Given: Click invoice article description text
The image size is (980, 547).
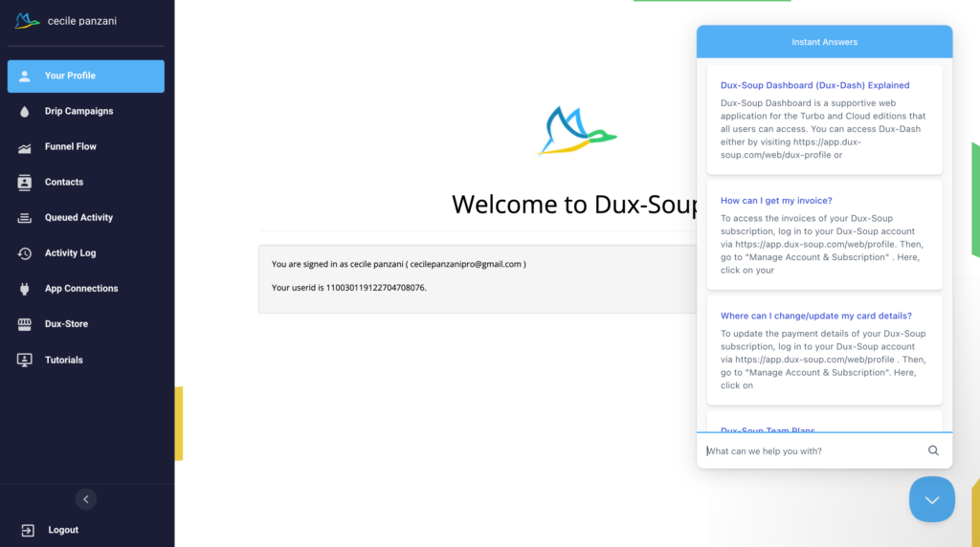Looking at the screenshot, I should point(821,244).
